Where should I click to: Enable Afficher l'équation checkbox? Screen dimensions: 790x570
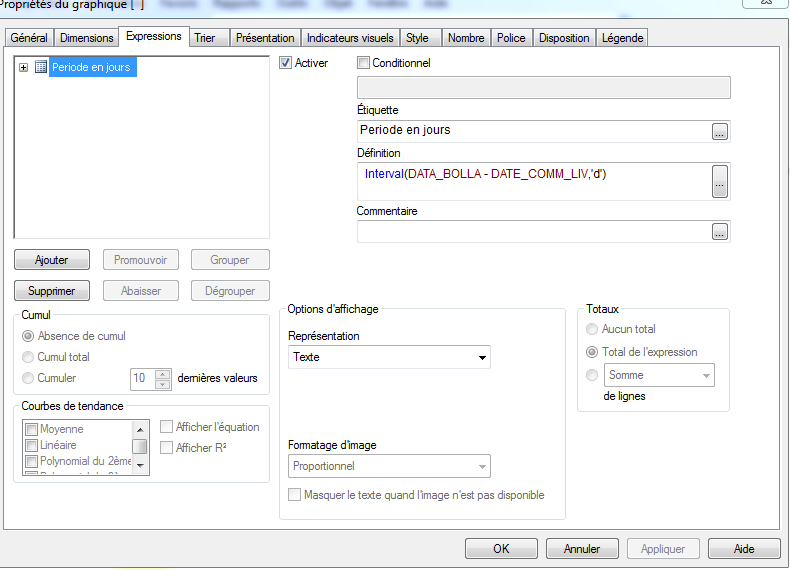166,427
